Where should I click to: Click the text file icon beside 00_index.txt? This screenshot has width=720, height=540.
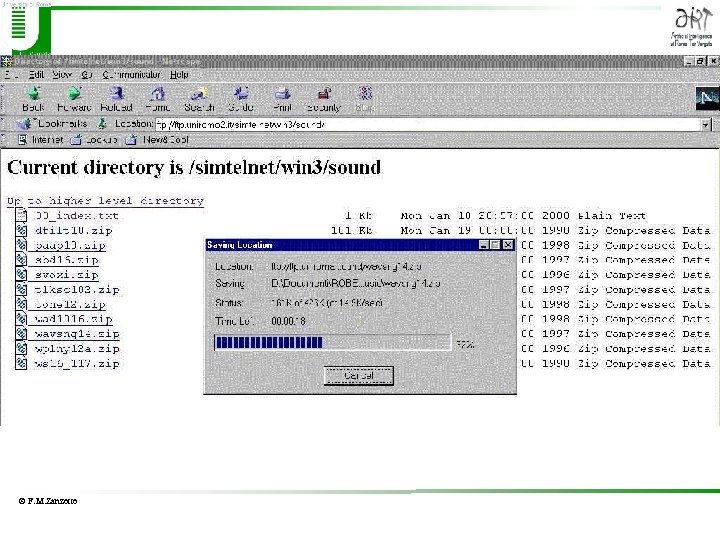pos(21,214)
